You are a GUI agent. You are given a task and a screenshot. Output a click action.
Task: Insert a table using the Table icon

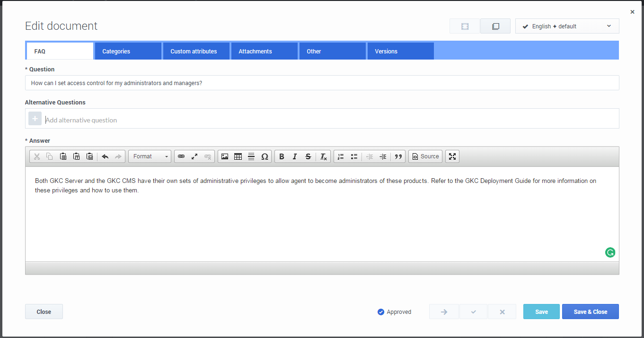(238, 156)
